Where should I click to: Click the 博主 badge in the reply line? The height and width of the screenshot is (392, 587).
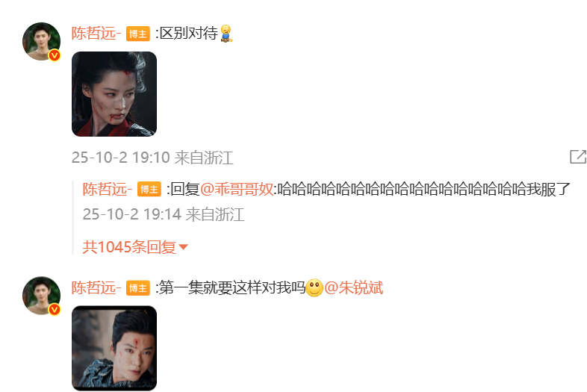pos(149,190)
